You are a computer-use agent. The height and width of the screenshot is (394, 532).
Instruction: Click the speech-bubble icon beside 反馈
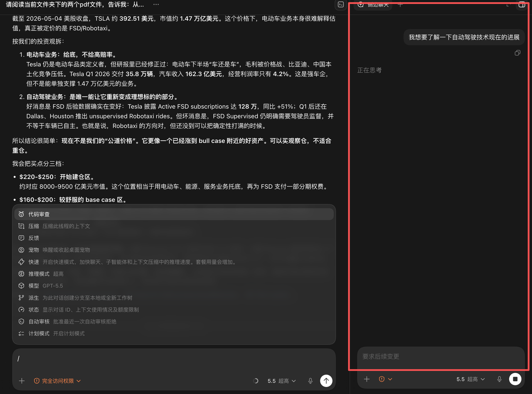tap(21, 238)
